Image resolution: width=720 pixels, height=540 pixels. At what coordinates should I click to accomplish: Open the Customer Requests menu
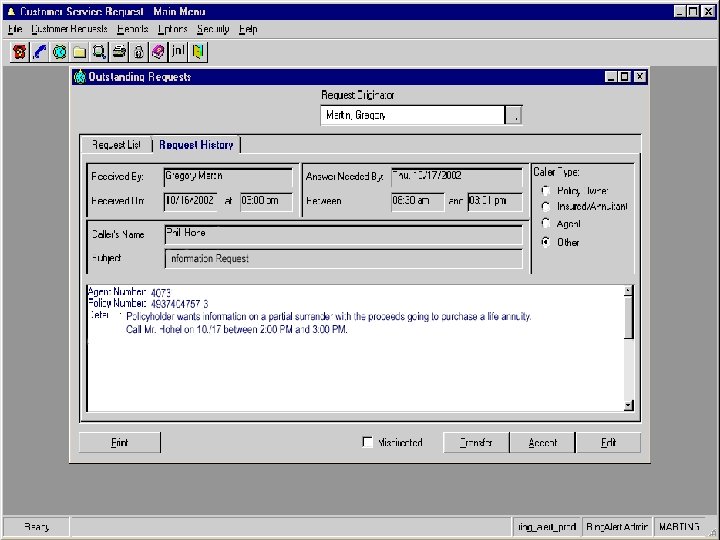69,29
